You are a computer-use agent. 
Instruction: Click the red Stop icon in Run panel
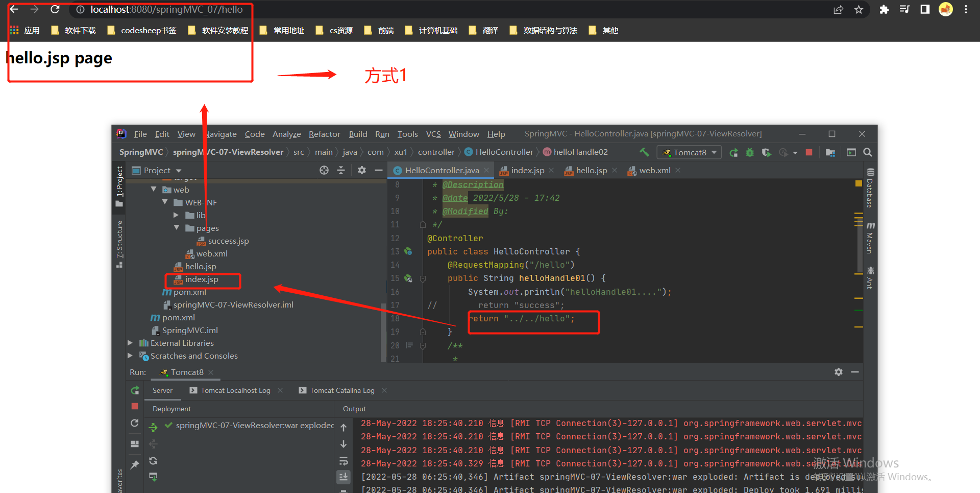(135, 406)
